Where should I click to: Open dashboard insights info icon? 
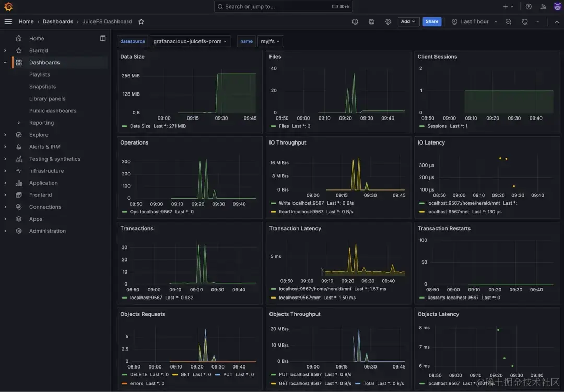tap(355, 21)
